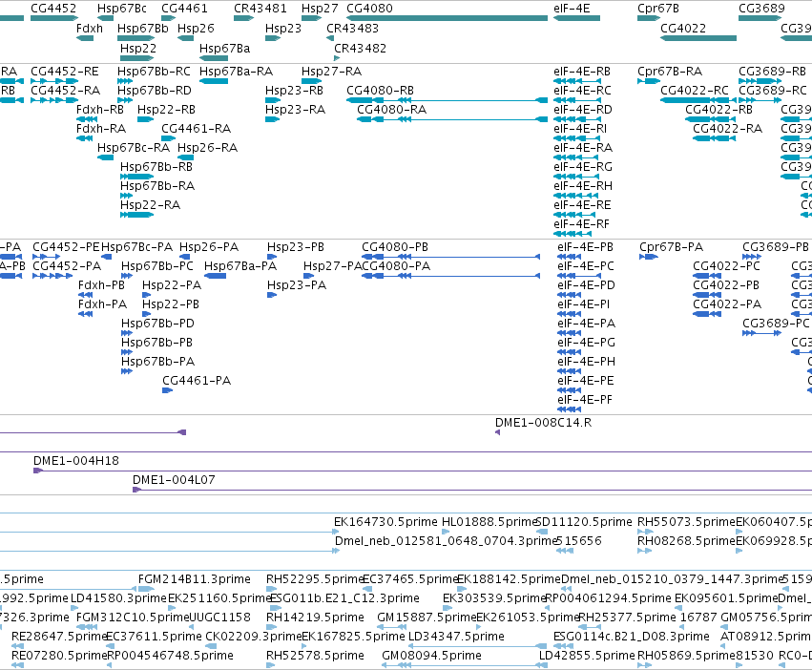Click the CG4452-RE transcript label
Image resolution: width=812 pixels, height=670 pixels.
tap(64, 72)
